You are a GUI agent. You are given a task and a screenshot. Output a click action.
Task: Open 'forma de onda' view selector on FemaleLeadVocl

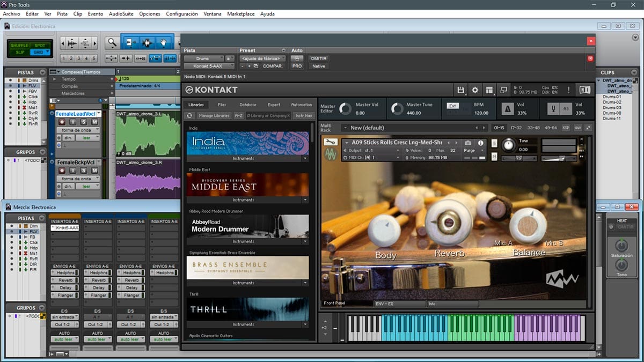pyautogui.click(x=78, y=130)
